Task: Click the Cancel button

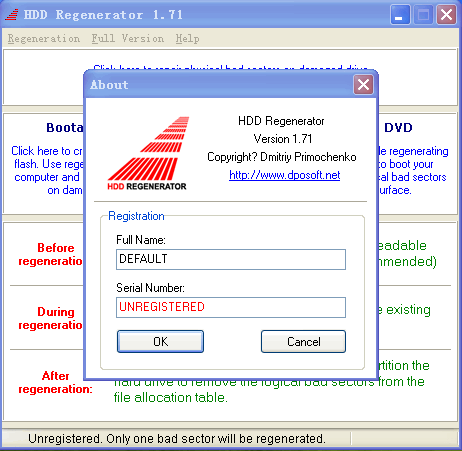Action: [x=303, y=341]
